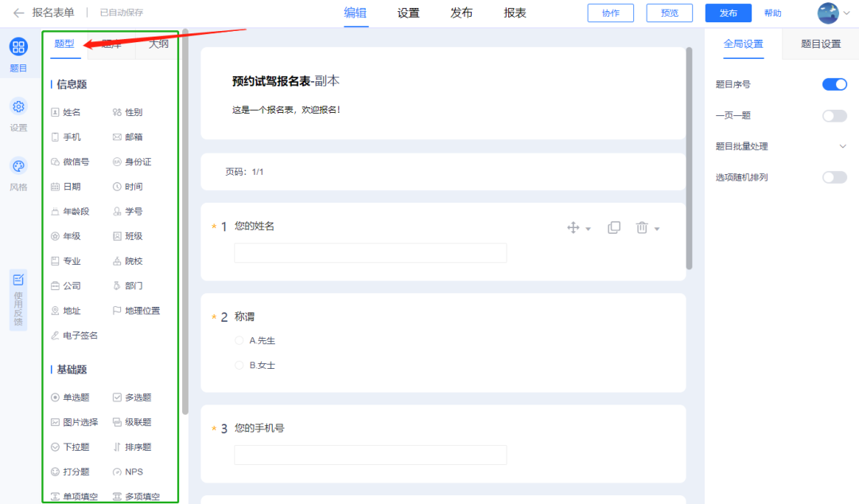859x504 pixels.
Task: Add a 图片选择 question
Action: (75, 422)
